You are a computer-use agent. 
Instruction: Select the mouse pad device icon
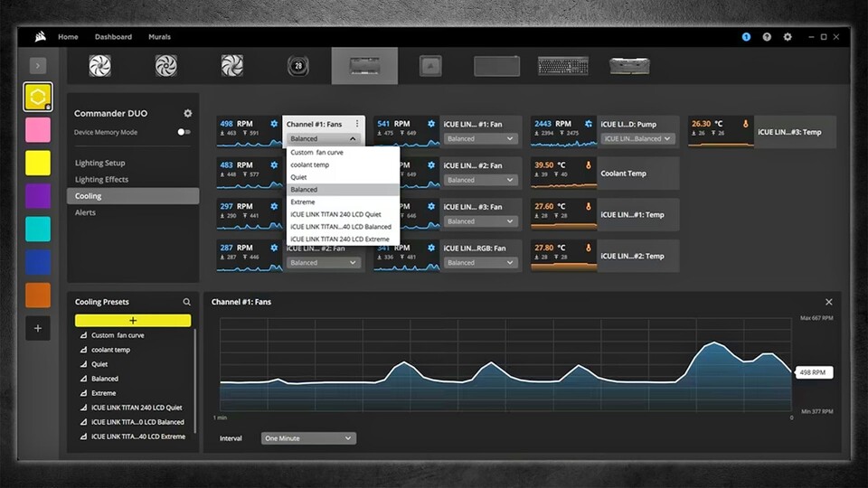496,66
